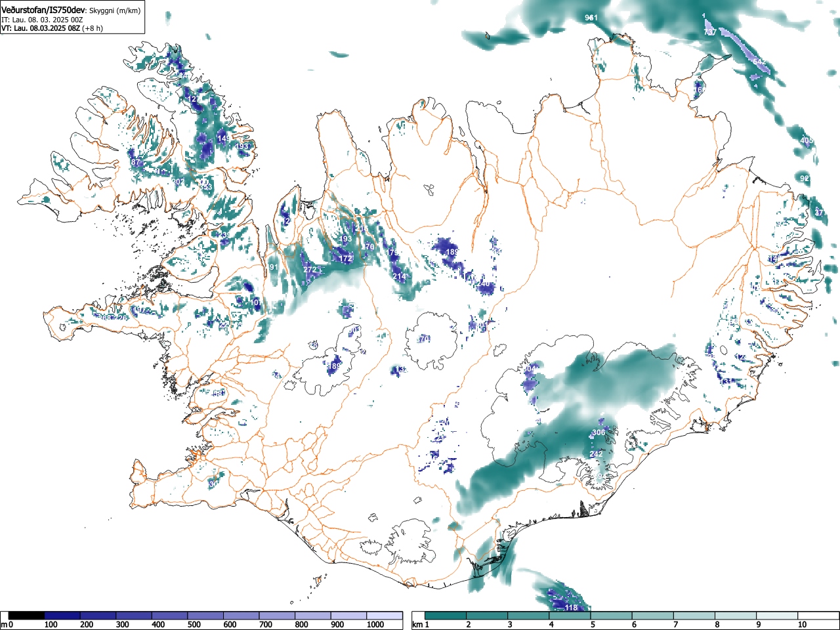This screenshot has height=630, width=840.
Task: Click the black 0–100 m legend swatch
Action: click(x=27, y=616)
